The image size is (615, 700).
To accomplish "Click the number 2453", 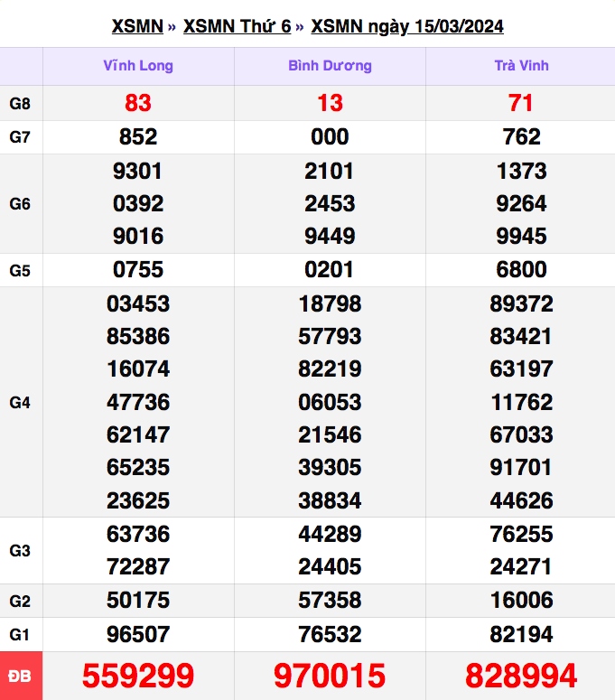I will coord(330,203).
